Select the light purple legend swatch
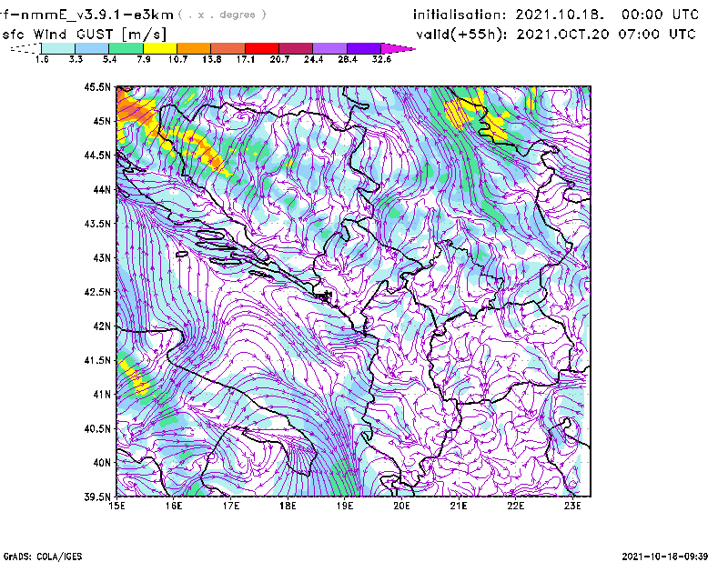728x562 pixels. [x=329, y=48]
